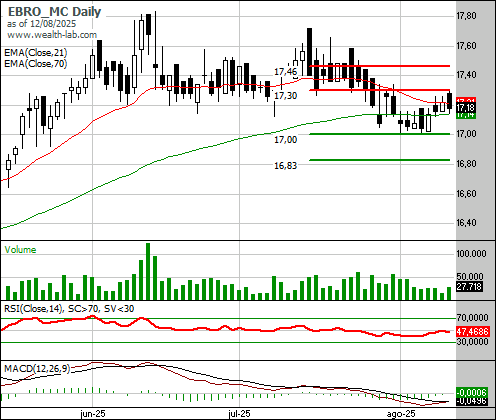Click the jun-25 date axis label
The width and height of the screenshot is (496, 420).
pos(93,414)
